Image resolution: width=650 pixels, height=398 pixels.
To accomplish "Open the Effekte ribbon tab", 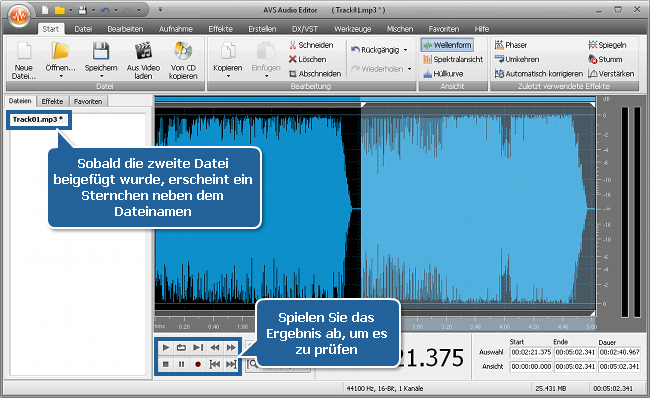I will point(220,29).
